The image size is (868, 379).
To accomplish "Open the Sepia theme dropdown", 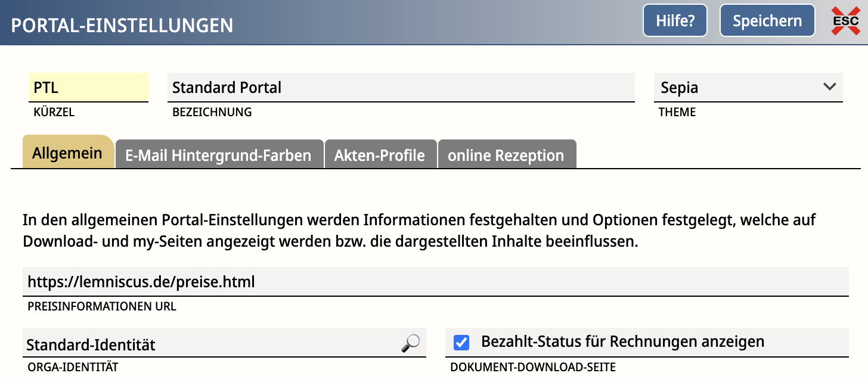I will [x=748, y=88].
